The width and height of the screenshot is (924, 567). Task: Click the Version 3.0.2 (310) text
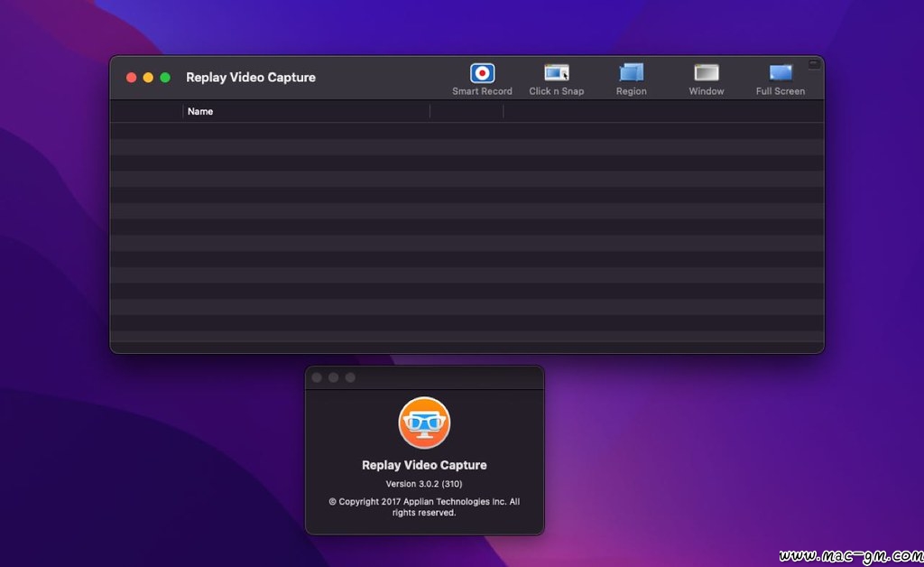pos(424,484)
